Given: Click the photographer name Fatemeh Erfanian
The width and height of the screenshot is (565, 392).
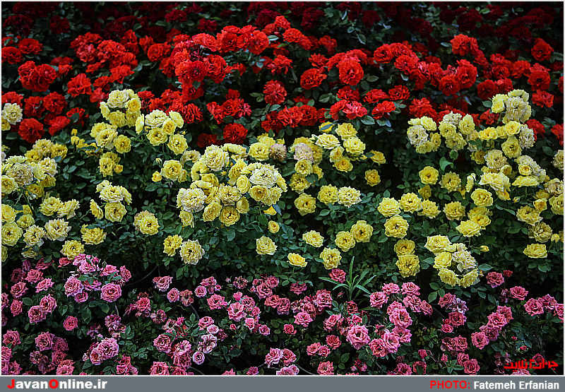Looking at the screenshot, I should (x=516, y=385).
